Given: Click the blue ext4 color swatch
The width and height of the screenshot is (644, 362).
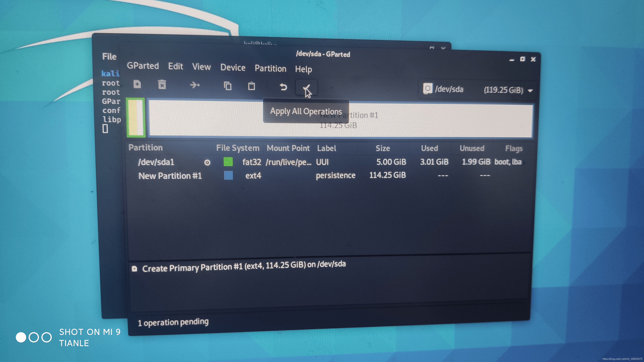Looking at the screenshot, I should tap(228, 175).
